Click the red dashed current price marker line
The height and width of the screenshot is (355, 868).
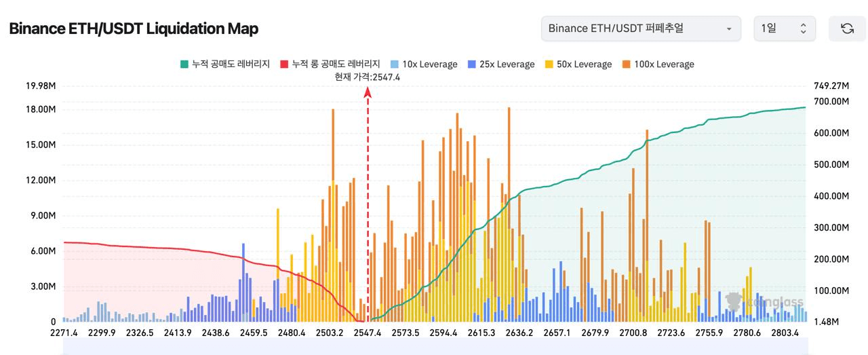pos(368,204)
